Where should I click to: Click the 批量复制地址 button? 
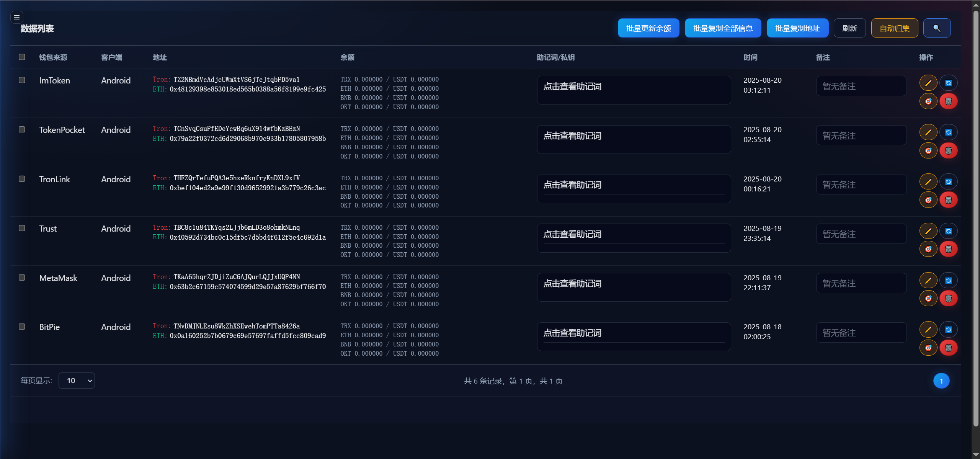[x=797, y=28]
